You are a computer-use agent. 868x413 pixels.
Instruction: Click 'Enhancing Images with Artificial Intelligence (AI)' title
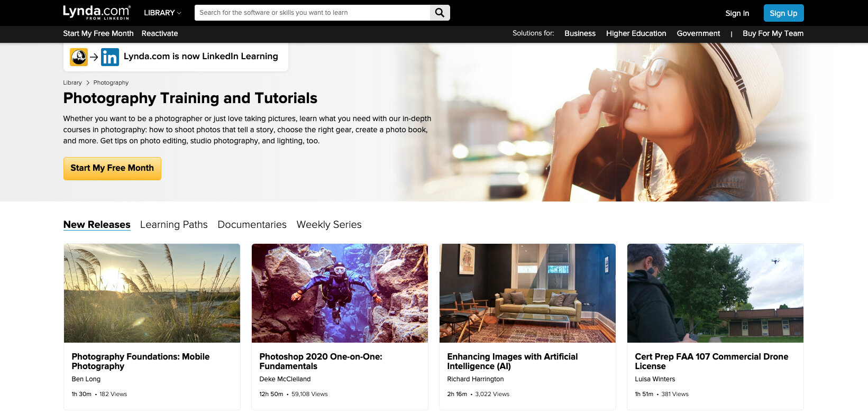click(513, 361)
